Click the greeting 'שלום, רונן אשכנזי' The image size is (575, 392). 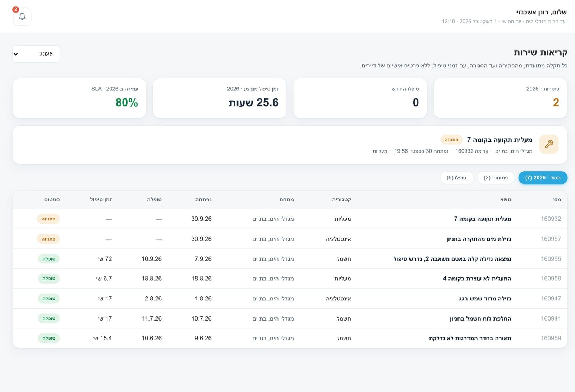click(542, 12)
